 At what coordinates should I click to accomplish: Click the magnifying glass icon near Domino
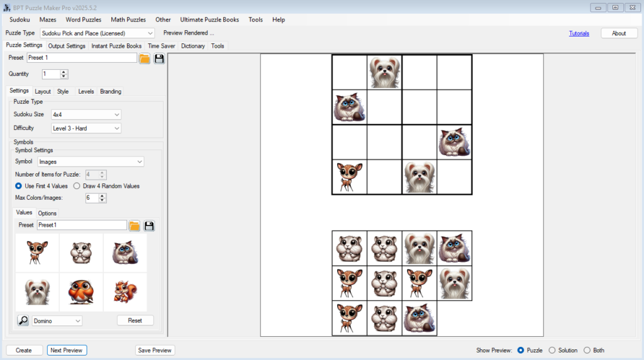click(23, 320)
